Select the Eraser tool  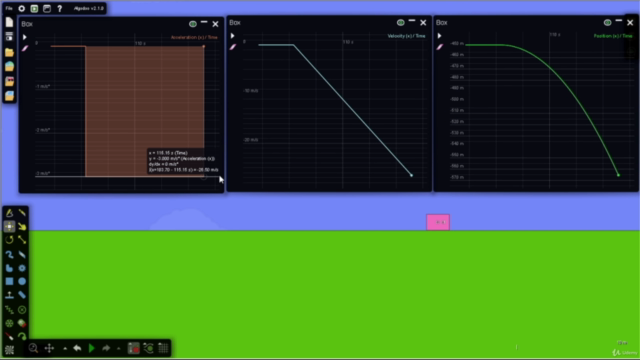coord(22,254)
